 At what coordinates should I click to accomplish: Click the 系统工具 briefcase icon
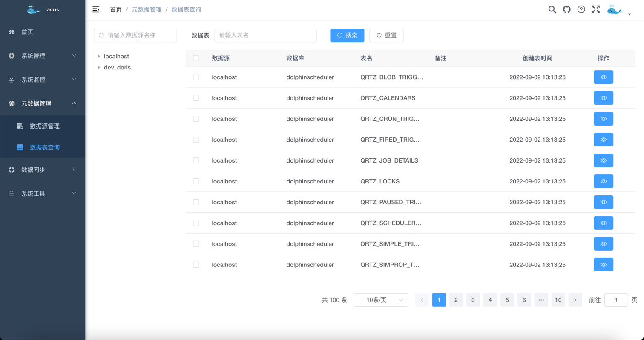(x=11, y=194)
